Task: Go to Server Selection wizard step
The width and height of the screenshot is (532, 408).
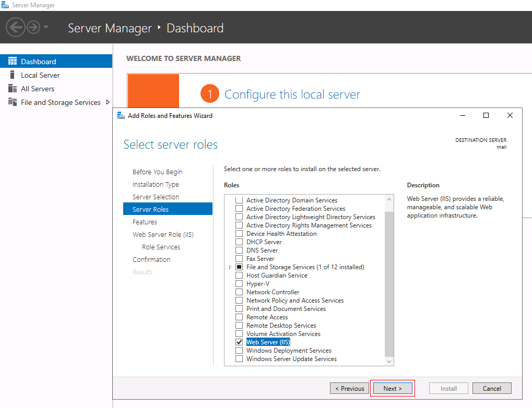Action: pos(156,197)
